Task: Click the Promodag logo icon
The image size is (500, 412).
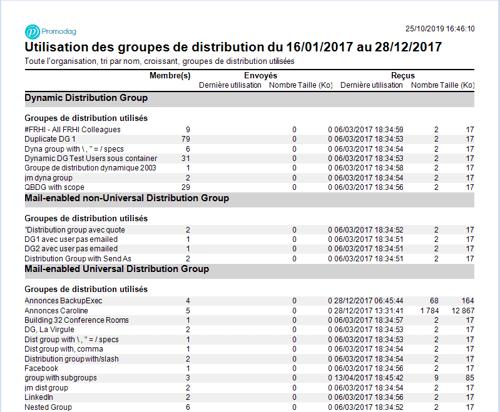Action: coord(32,32)
